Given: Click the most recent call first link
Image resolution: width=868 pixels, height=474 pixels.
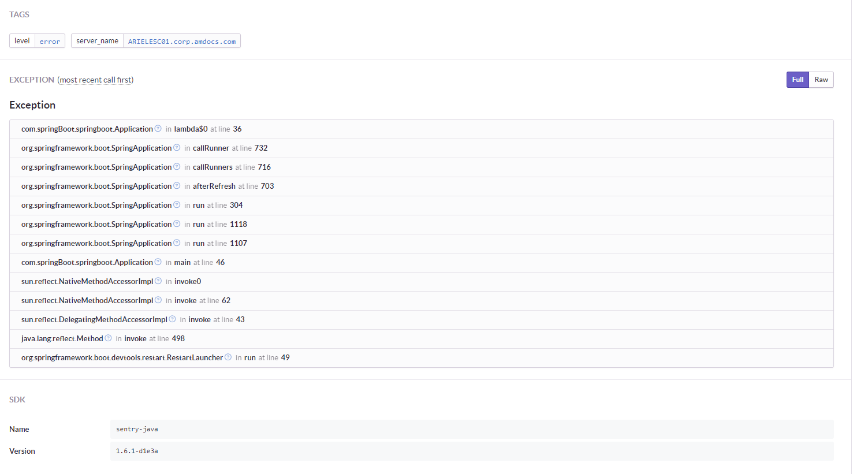Looking at the screenshot, I should (x=95, y=79).
